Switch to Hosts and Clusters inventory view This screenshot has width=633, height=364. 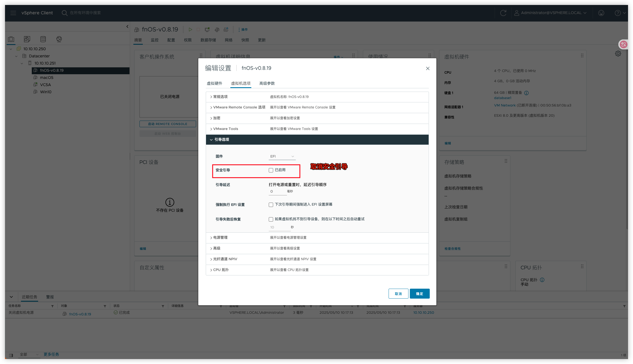[11, 39]
